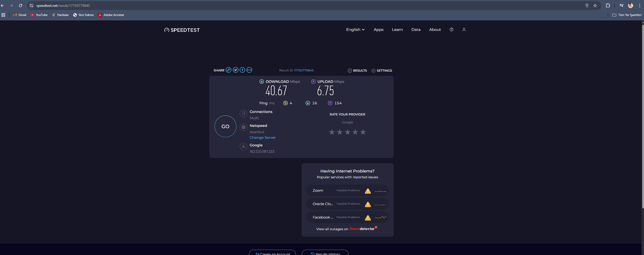Click the IP address 162.120.187.223
Screen dimensions: 644x255
click(262, 151)
